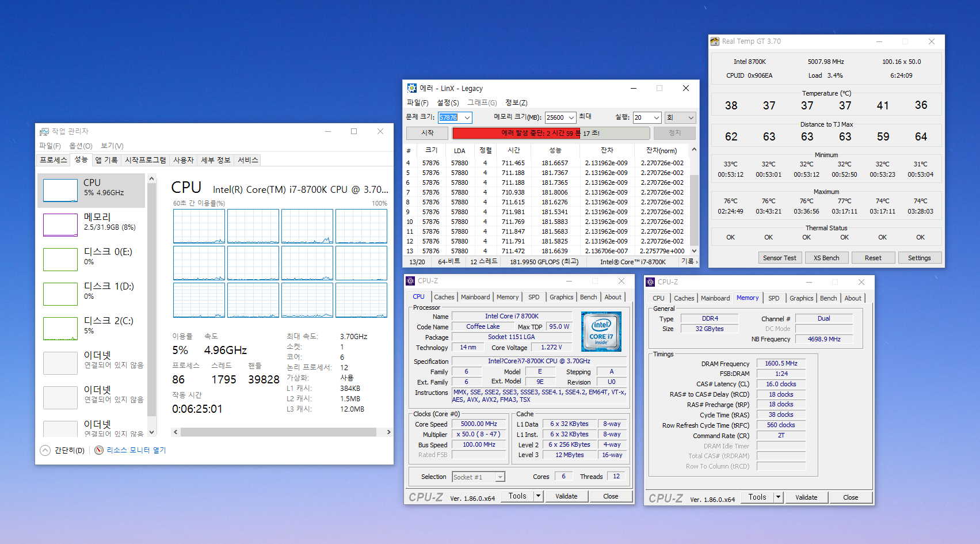Open the 실행 count dropdown showing 20

pyautogui.click(x=656, y=117)
